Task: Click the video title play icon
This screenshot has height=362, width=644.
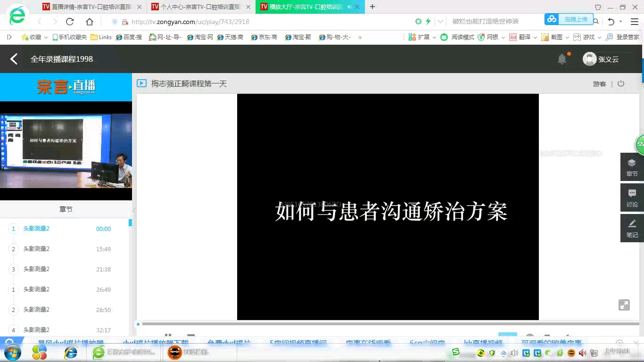Action: (141, 83)
